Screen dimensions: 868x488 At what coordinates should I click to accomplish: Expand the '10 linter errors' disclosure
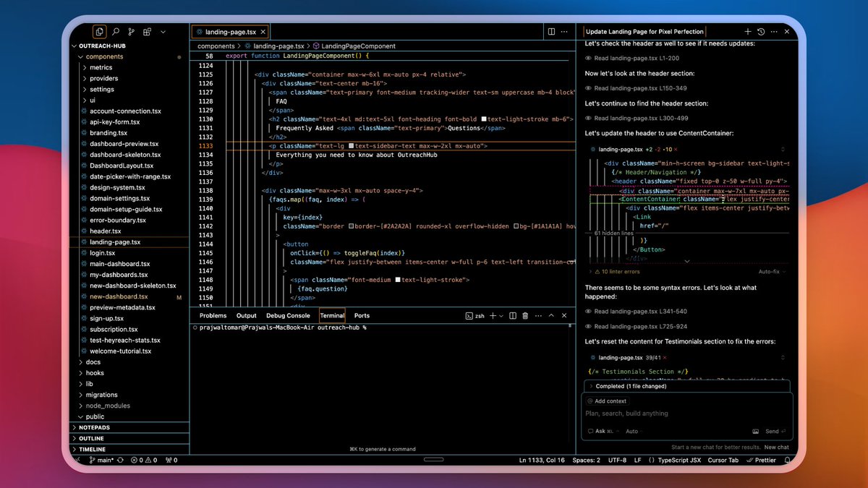pyautogui.click(x=616, y=272)
